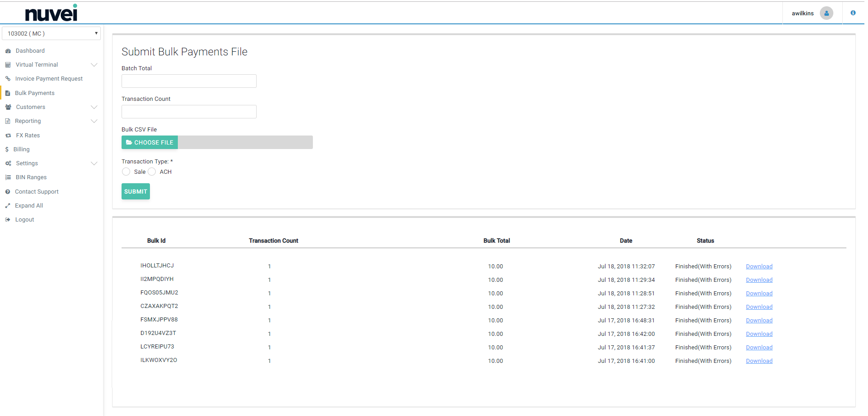Select the Sale transaction type radio button

[126, 172]
